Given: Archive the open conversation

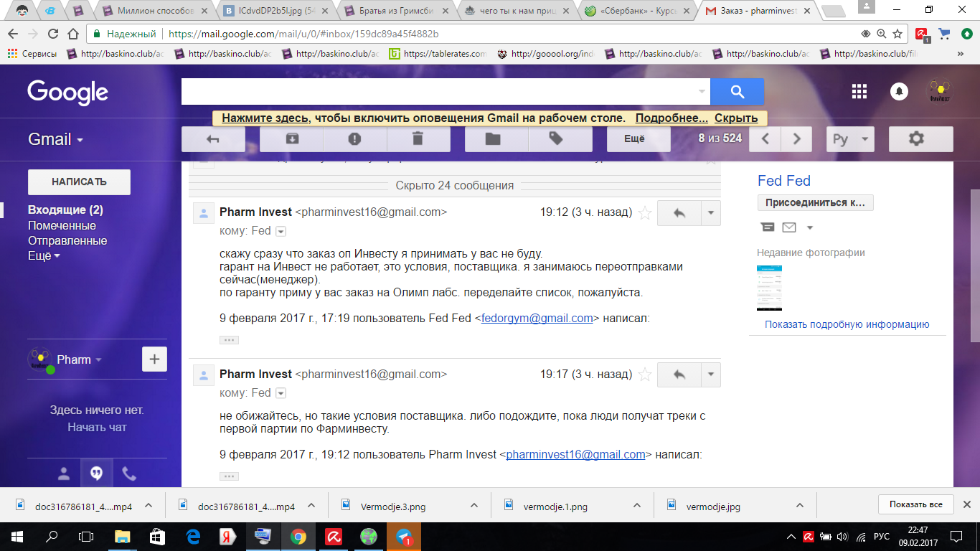Looking at the screenshot, I should [292, 139].
